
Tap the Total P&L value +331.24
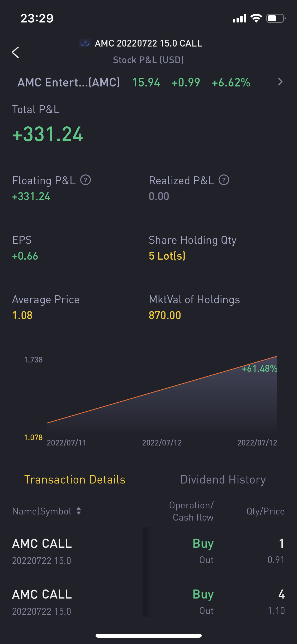point(48,134)
